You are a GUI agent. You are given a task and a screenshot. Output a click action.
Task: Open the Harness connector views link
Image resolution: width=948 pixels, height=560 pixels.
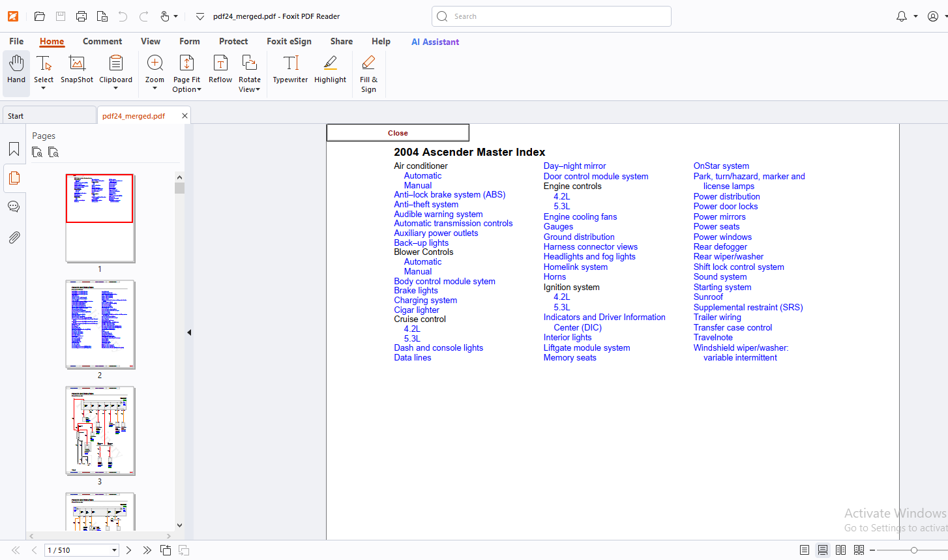pos(591,246)
